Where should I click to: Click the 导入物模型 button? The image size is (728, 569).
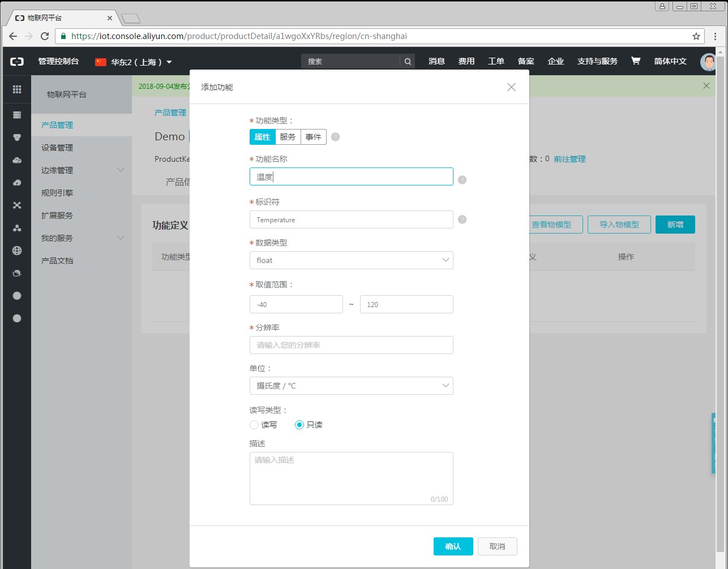click(619, 225)
